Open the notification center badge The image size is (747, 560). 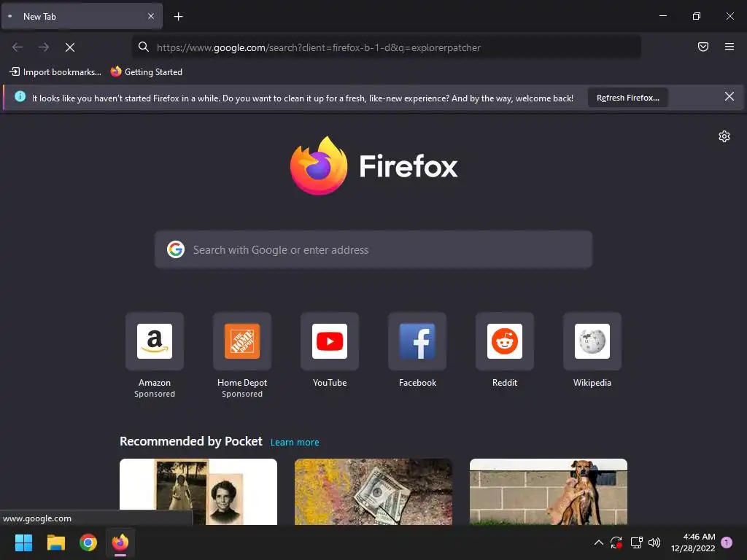pos(727,542)
